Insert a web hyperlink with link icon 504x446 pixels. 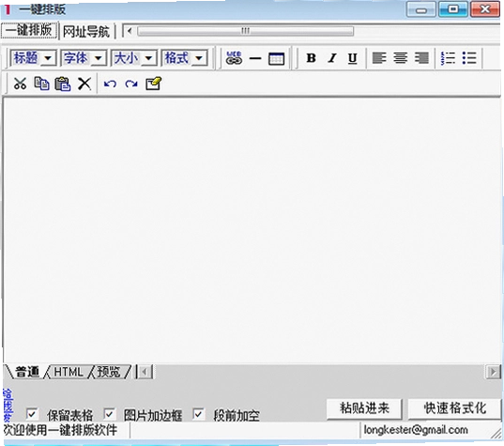tap(234, 58)
